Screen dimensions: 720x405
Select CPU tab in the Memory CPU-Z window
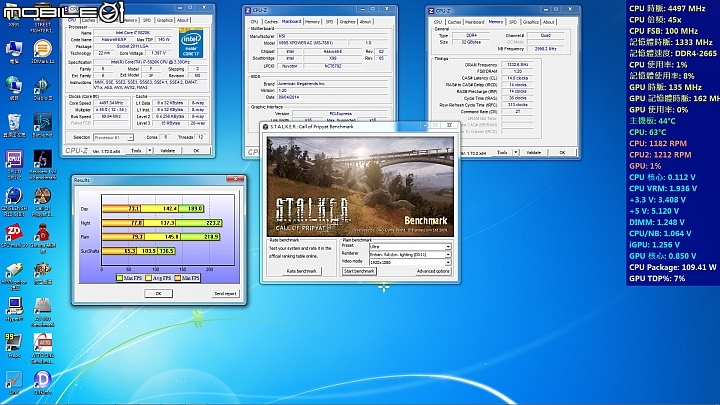438,22
